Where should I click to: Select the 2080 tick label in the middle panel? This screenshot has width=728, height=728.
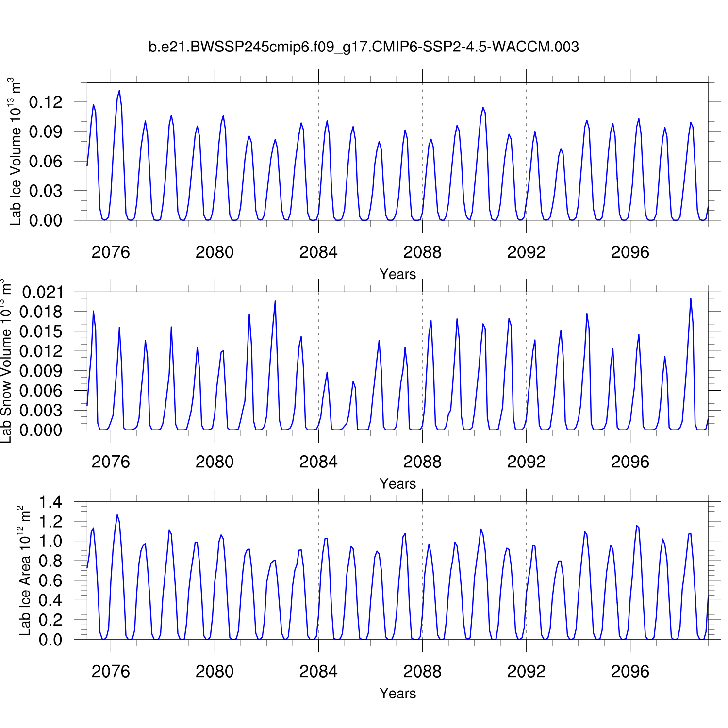coord(215,462)
